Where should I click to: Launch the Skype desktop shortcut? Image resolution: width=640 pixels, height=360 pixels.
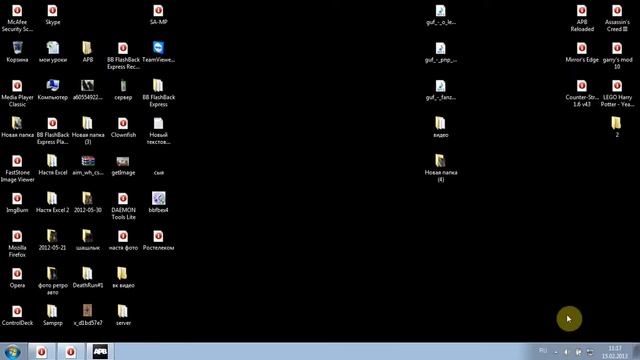click(x=53, y=15)
